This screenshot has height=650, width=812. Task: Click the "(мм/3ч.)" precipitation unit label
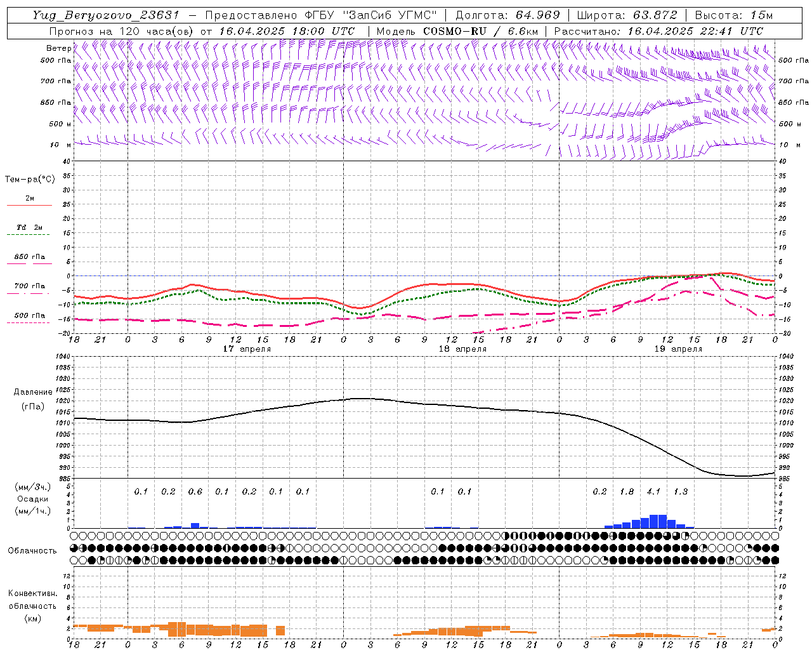tap(32, 487)
